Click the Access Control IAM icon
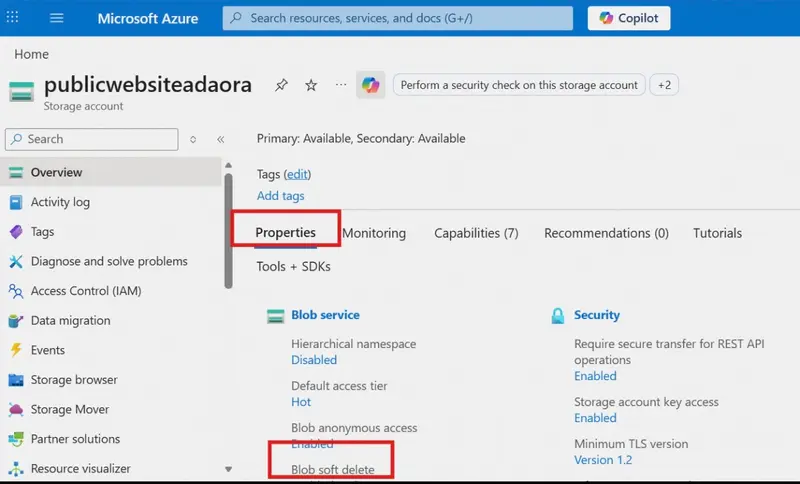 coord(16,291)
